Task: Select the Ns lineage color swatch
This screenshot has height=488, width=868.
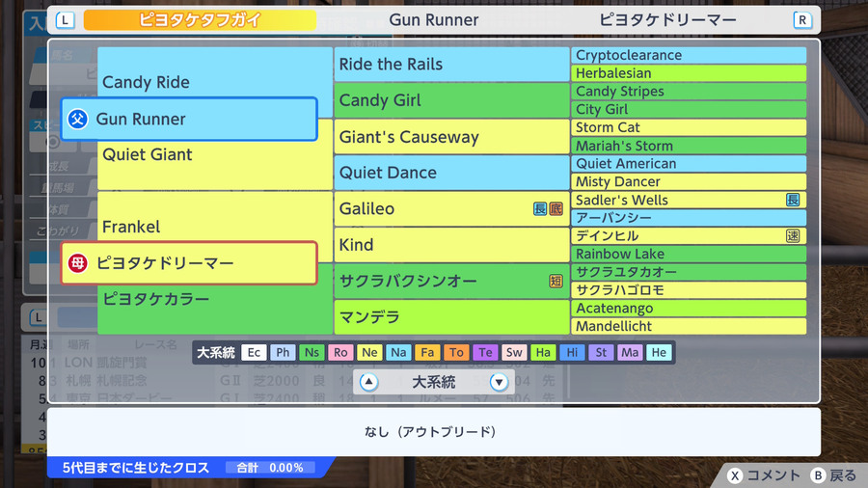Action: [312, 352]
